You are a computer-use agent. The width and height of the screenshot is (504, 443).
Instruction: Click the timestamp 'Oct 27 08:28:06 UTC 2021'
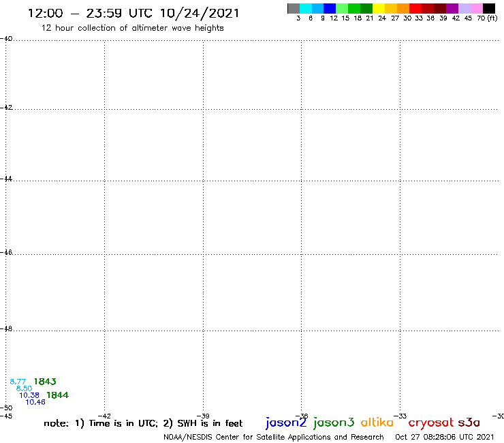coord(445,437)
